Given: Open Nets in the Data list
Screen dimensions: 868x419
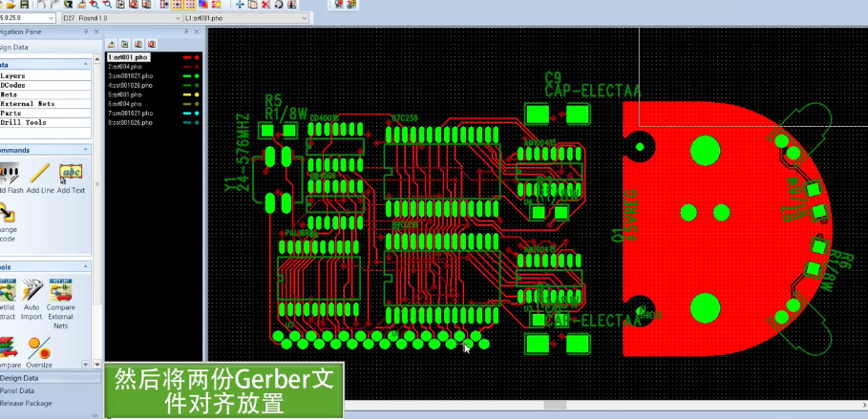Looking at the screenshot, I should (45, 94).
